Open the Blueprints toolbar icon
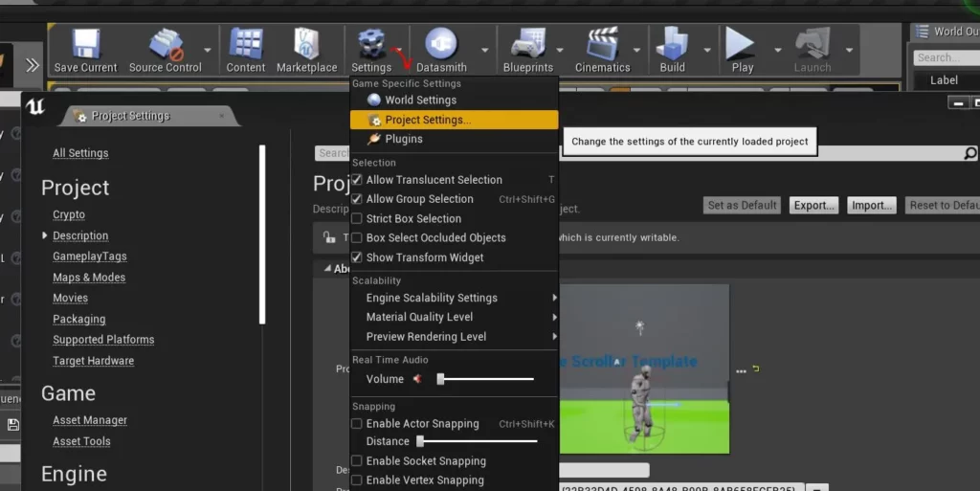This screenshot has height=491, width=980. (528, 45)
